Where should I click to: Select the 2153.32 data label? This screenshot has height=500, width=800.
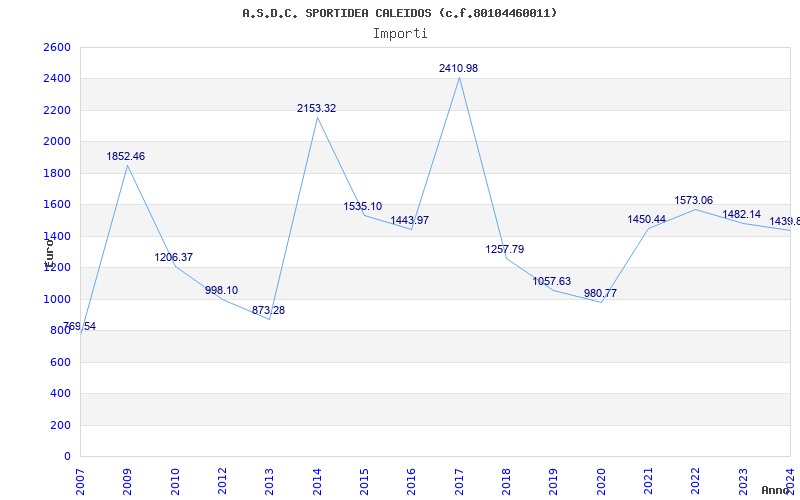pos(316,108)
